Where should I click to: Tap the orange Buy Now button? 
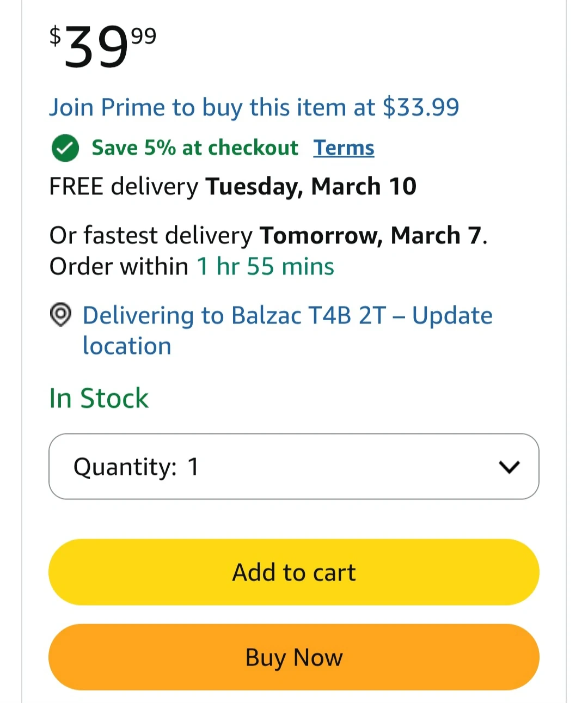[293, 657]
